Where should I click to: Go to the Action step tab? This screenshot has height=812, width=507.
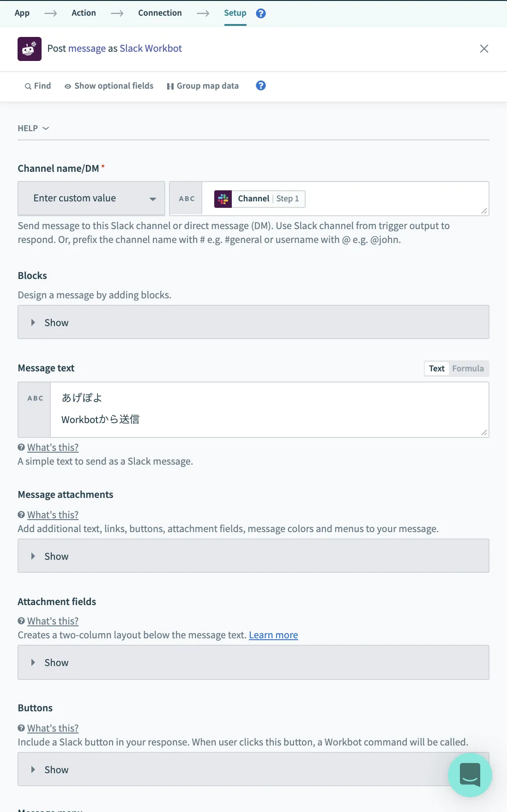coord(84,13)
